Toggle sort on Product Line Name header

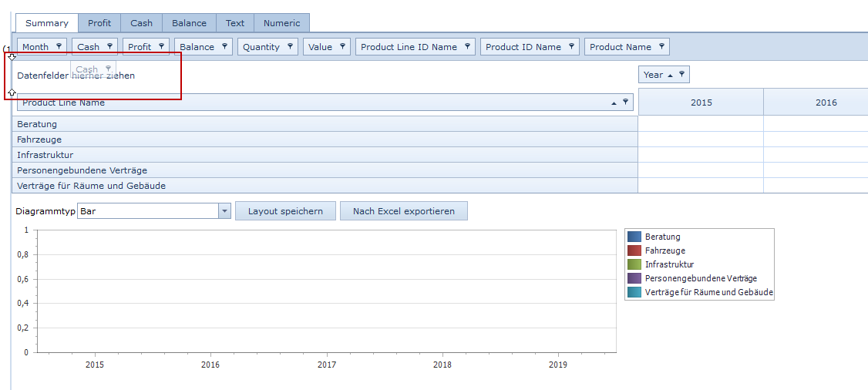tap(614, 103)
